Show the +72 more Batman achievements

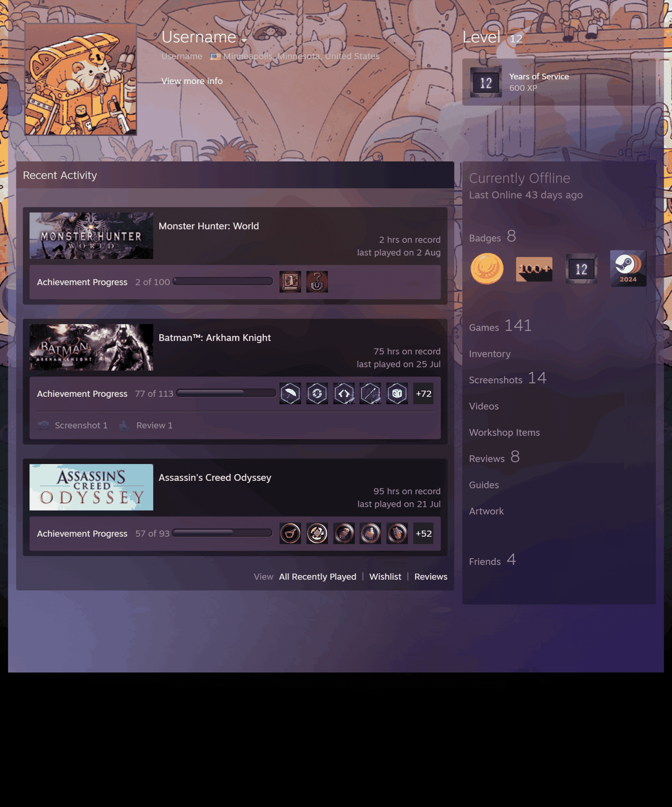423,393
